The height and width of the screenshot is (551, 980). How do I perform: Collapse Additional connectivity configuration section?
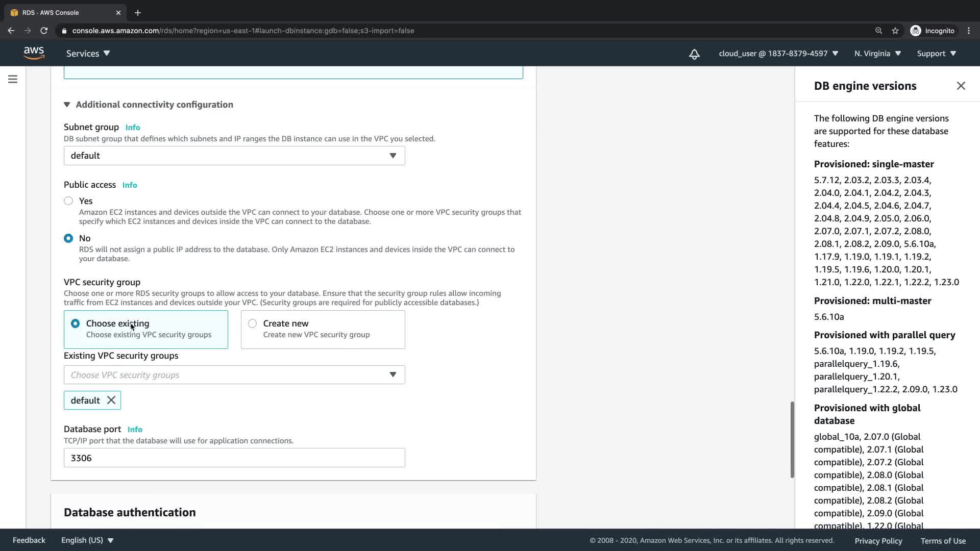point(67,105)
